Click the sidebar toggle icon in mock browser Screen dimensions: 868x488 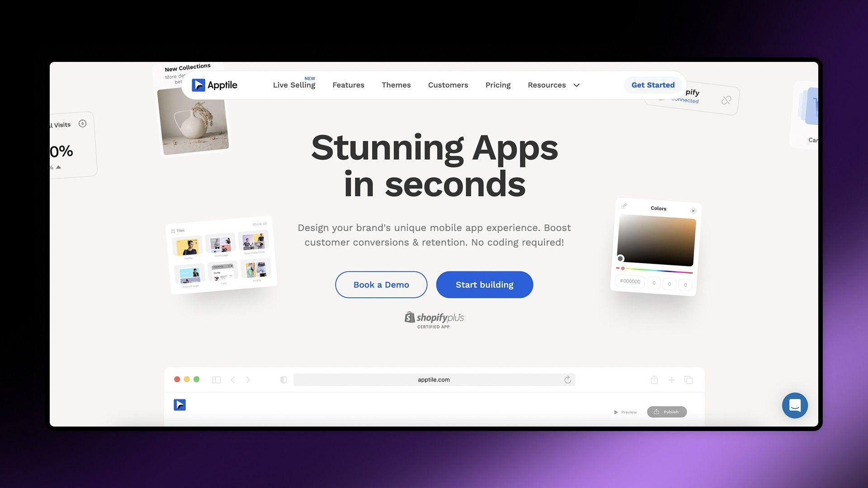[x=217, y=380]
